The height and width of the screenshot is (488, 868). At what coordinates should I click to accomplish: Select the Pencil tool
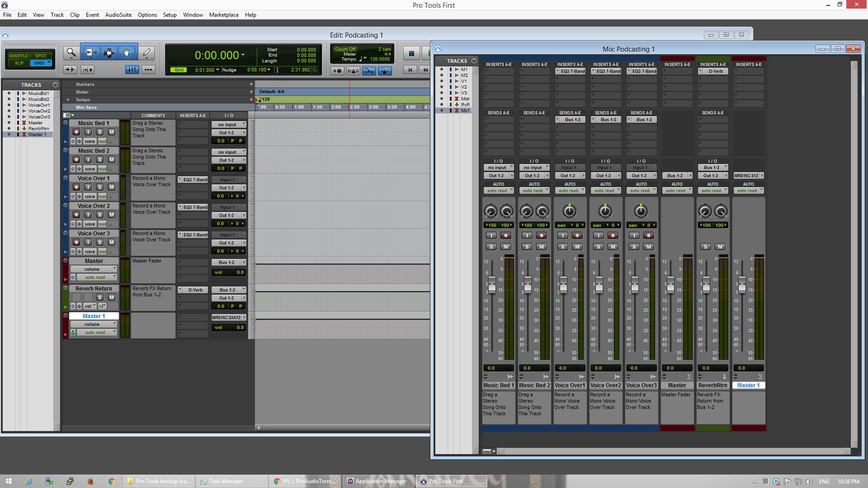coord(146,53)
